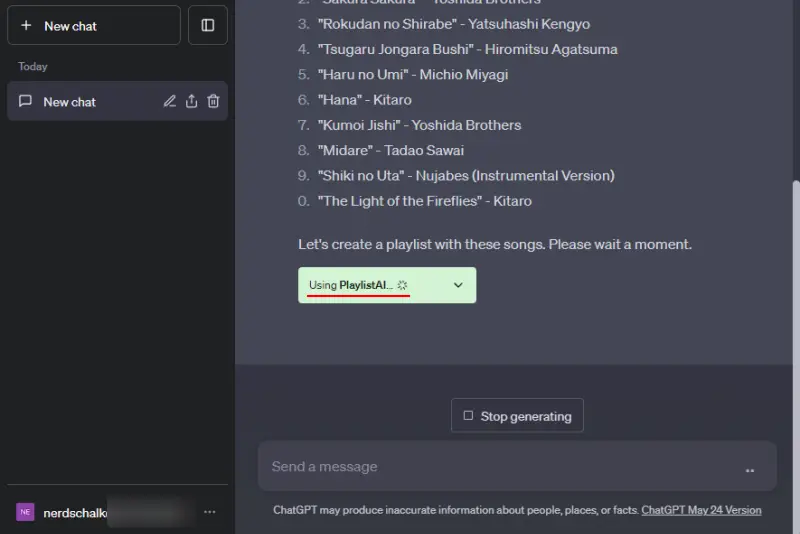The width and height of the screenshot is (800, 534).
Task: Click the Using PlaylistAI label
Action: pos(350,285)
